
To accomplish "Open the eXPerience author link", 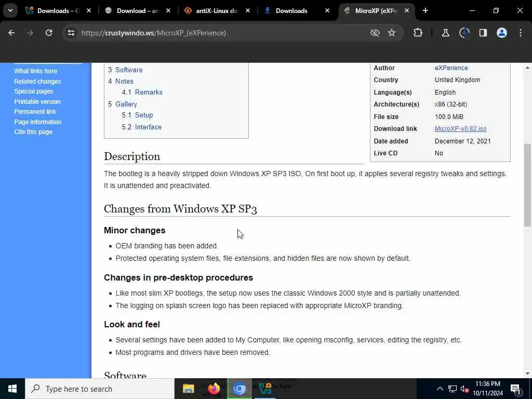I will (451, 68).
